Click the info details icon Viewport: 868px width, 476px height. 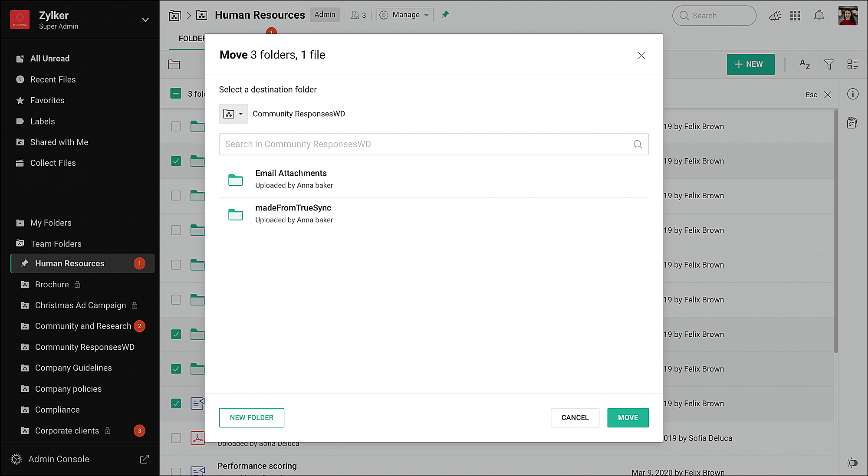pyautogui.click(x=853, y=94)
